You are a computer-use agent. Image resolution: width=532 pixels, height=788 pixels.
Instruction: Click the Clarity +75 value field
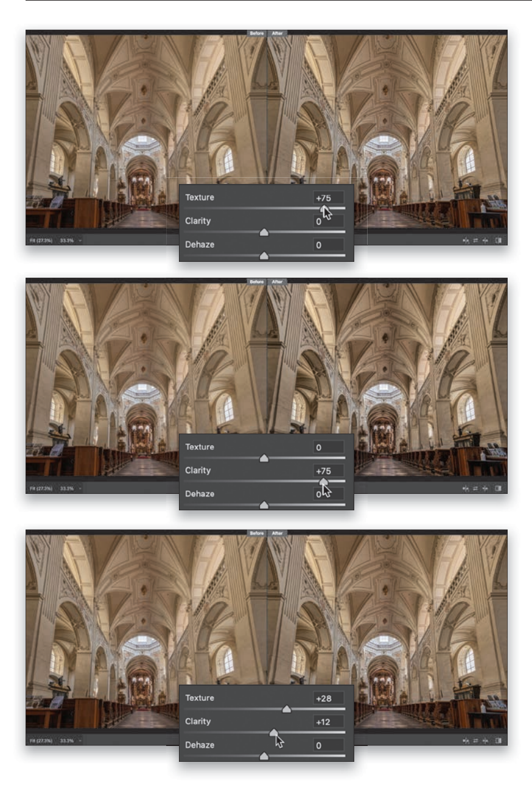point(328,471)
